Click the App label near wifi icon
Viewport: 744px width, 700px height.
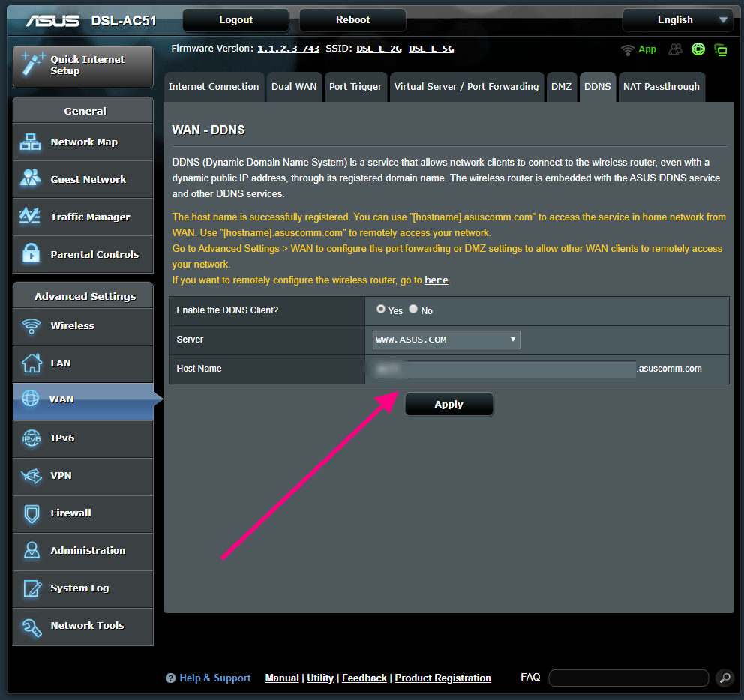647,49
